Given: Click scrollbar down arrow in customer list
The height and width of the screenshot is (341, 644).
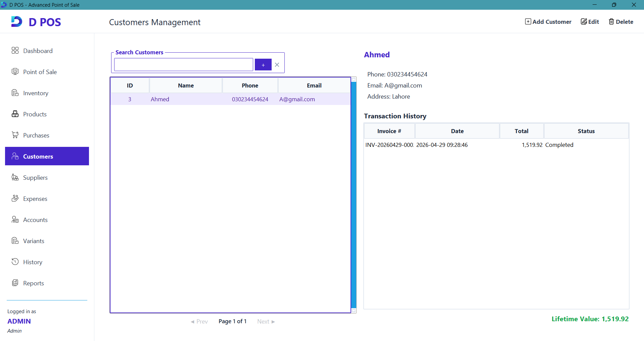Looking at the screenshot, I should point(354,311).
